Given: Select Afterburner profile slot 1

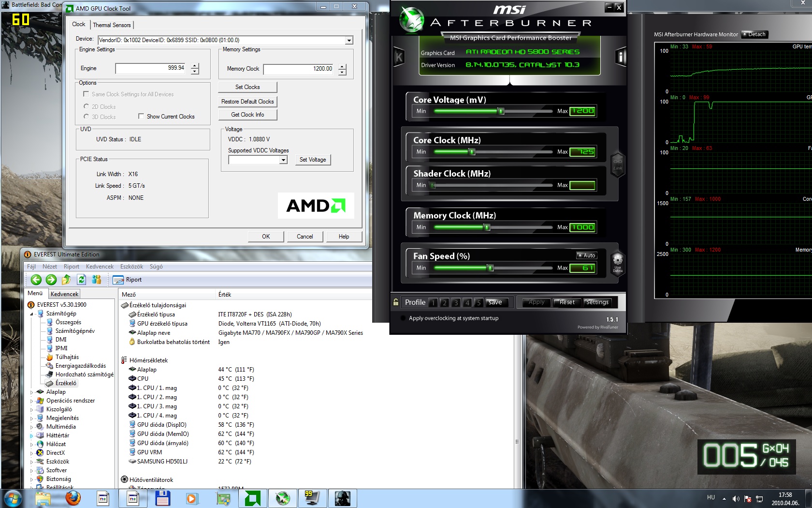Looking at the screenshot, I should pos(433,303).
